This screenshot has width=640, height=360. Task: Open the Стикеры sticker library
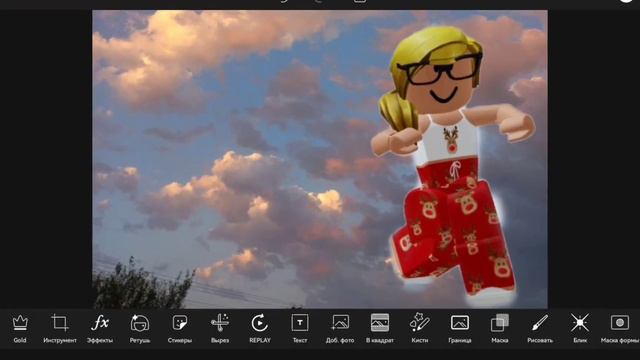click(180, 328)
